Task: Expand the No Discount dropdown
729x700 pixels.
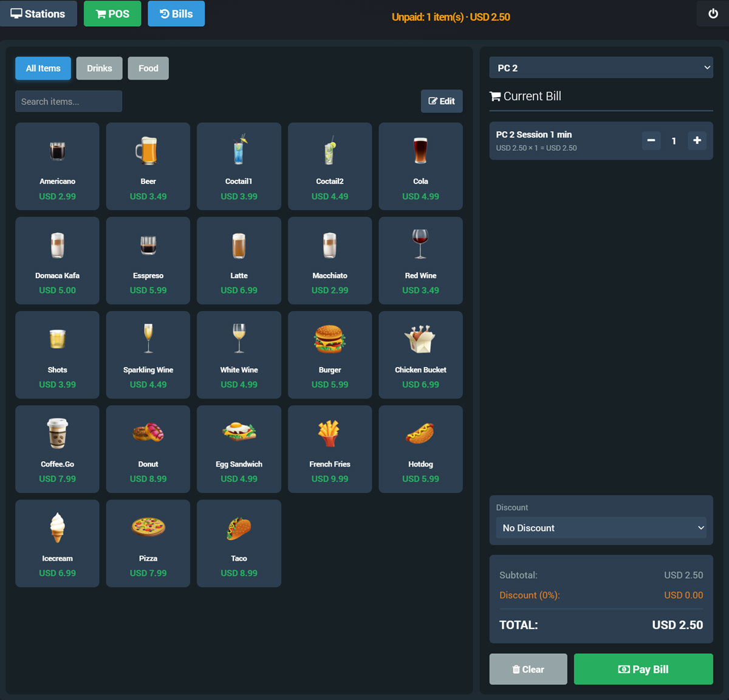Action: click(601, 528)
